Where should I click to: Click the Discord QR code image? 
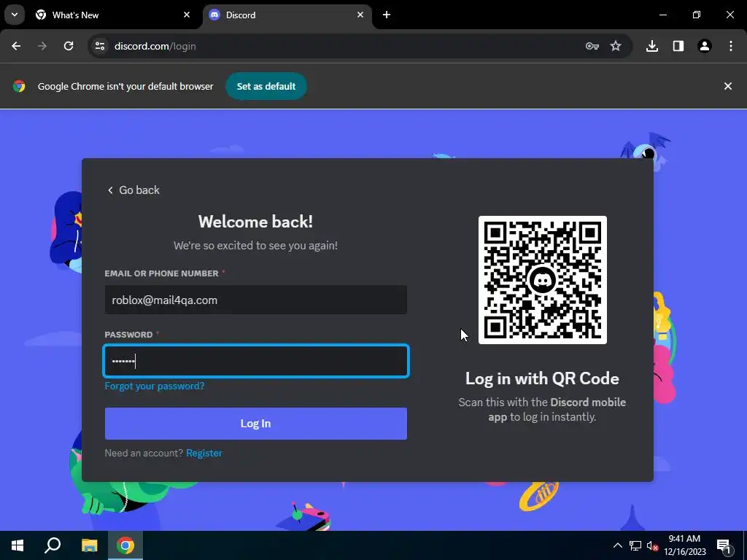pos(542,280)
